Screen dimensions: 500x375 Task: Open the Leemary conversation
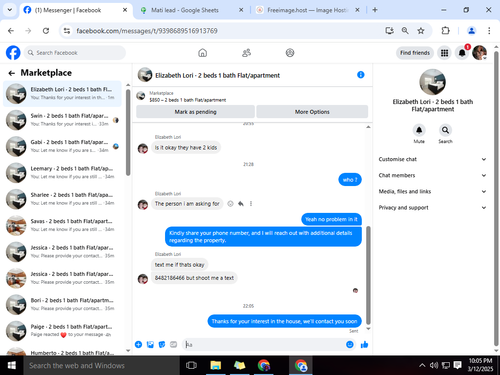pos(62,173)
